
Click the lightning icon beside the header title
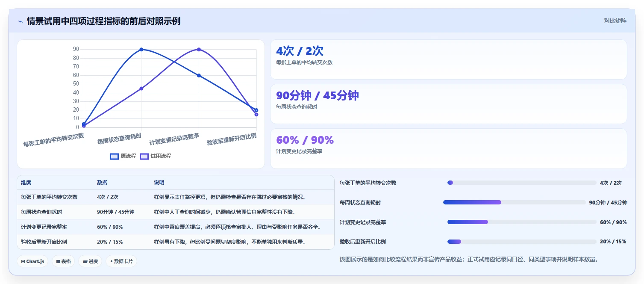[x=20, y=21]
